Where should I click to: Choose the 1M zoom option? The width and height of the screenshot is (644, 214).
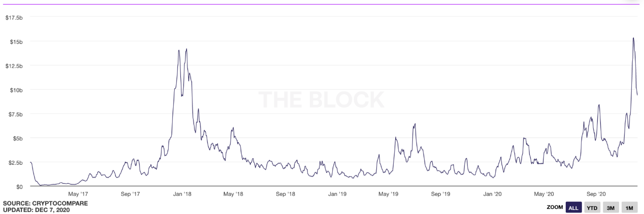click(x=629, y=208)
